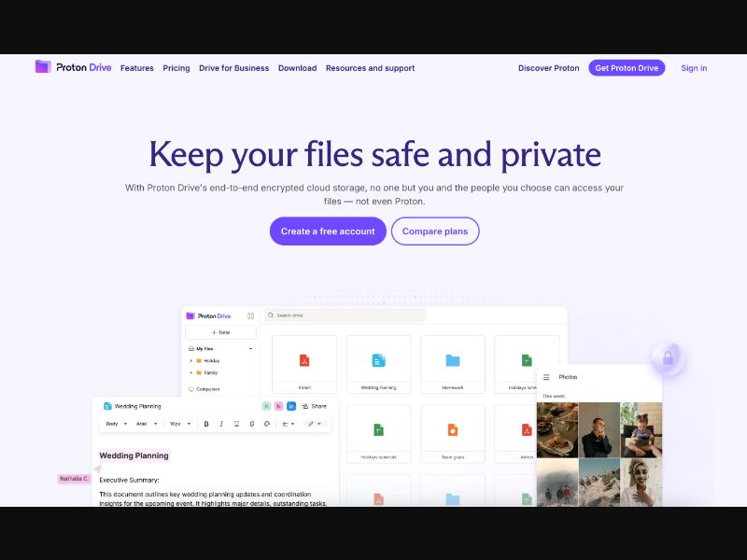Click the Proton Drive logo in the header
The image size is (747, 560).
(x=74, y=68)
